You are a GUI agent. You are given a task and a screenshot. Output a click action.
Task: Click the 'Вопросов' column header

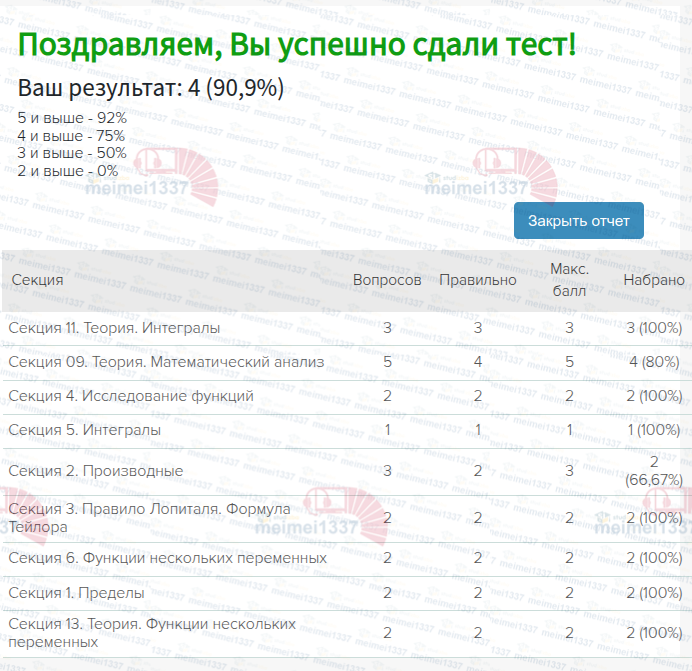pos(387,280)
